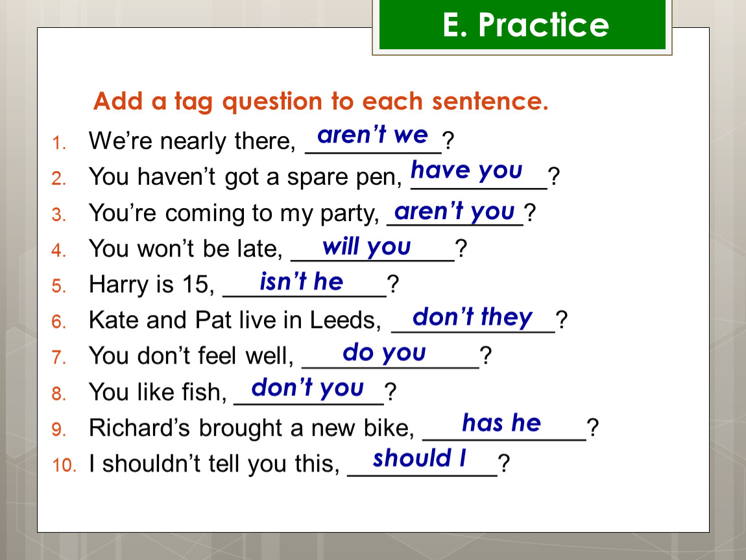Select the answer "aren't we" in sentence 1
746x560 pixels.
372,135
